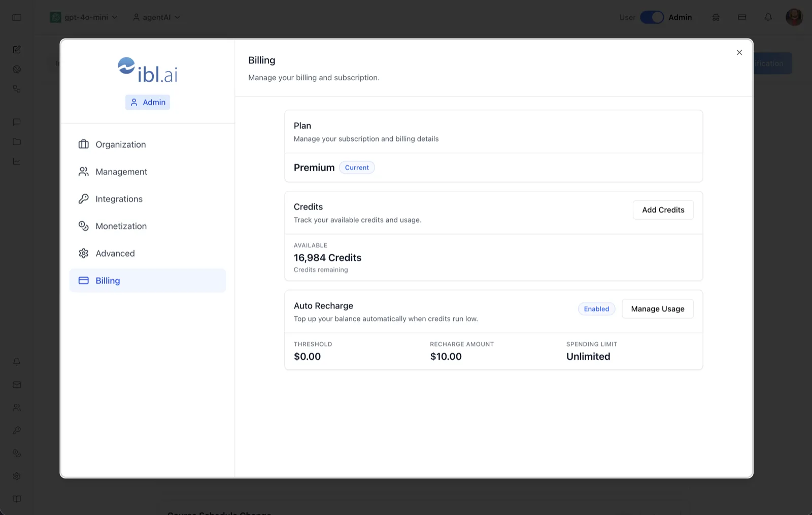The height and width of the screenshot is (515, 812).
Task: Click the Current plan badge
Action: coord(357,168)
